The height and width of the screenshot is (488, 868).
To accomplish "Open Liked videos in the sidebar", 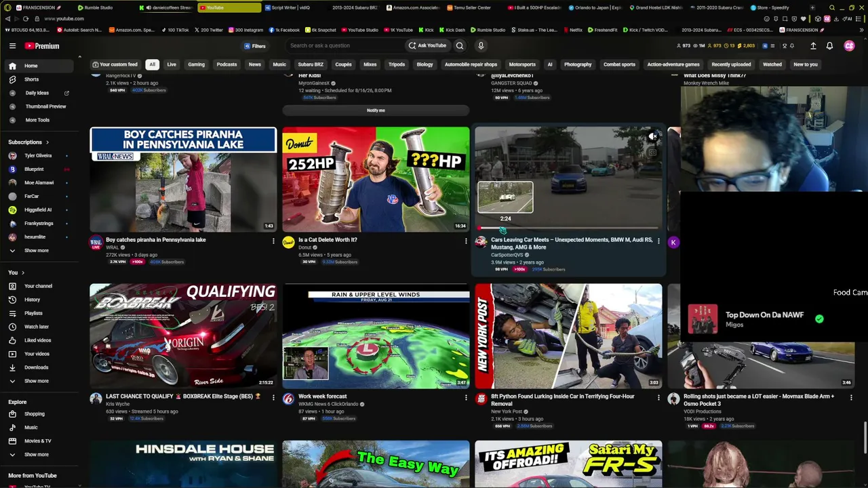I will (37, 340).
